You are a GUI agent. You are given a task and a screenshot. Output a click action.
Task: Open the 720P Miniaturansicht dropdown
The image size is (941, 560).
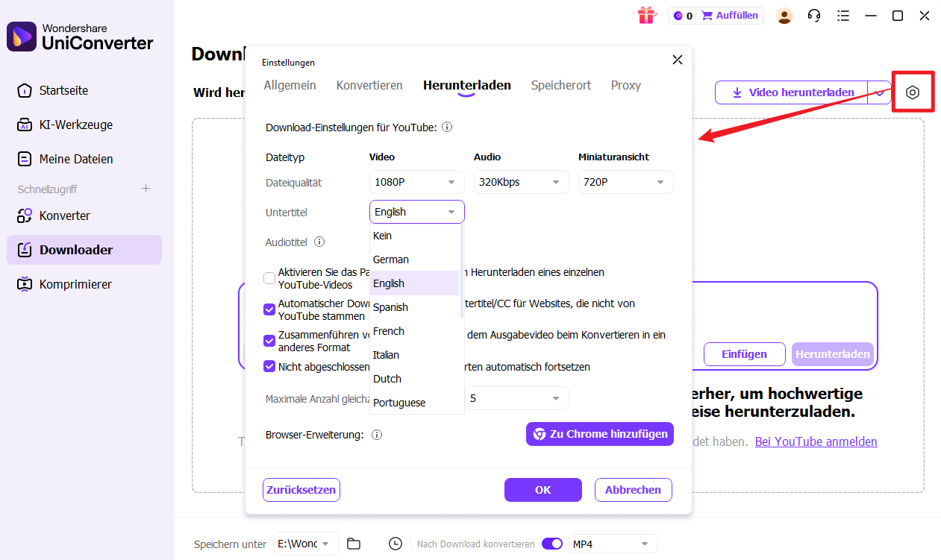(625, 182)
